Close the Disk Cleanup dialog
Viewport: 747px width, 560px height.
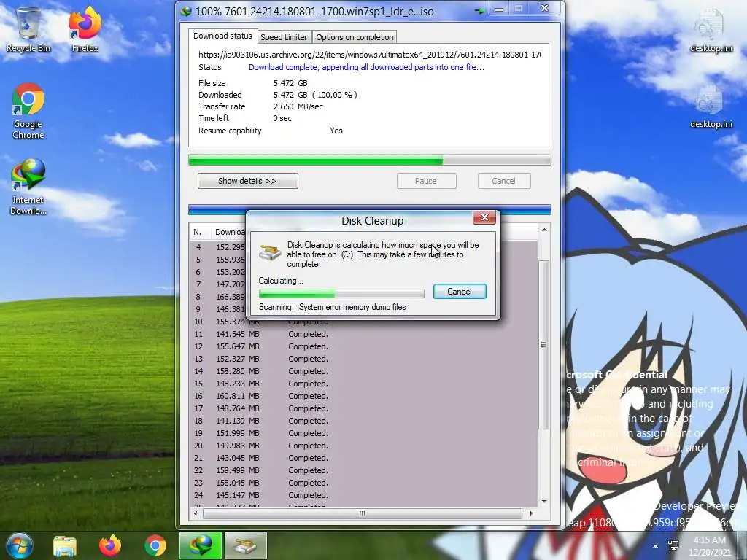(484, 217)
